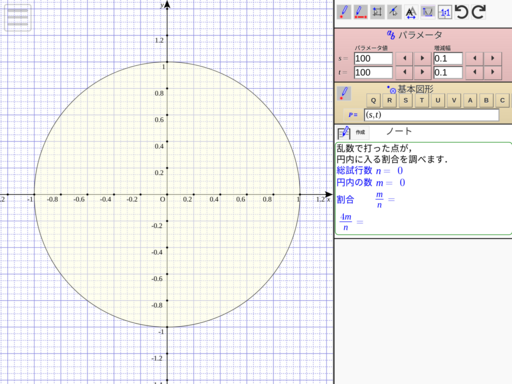Select point U button
This screenshot has height=384, width=512.
click(438, 100)
